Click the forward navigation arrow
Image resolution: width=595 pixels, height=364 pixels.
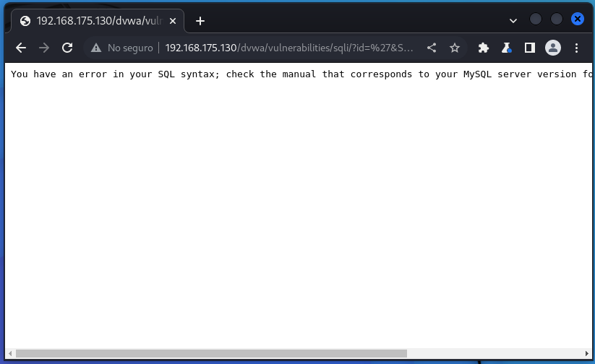pos(44,48)
